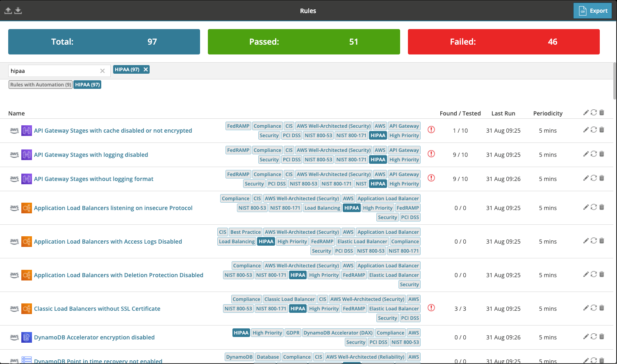
Task: Delete rule API Gateway Stages with logging disabled
Action: [x=602, y=154]
